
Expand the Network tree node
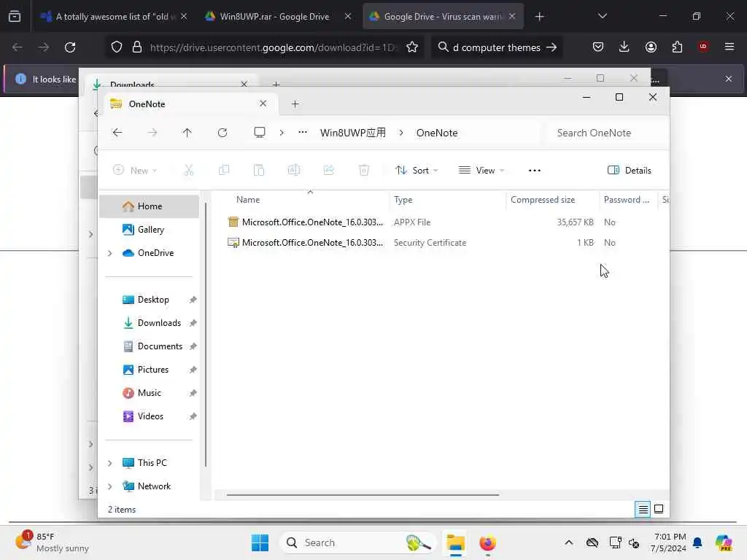click(x=110, y=486)
